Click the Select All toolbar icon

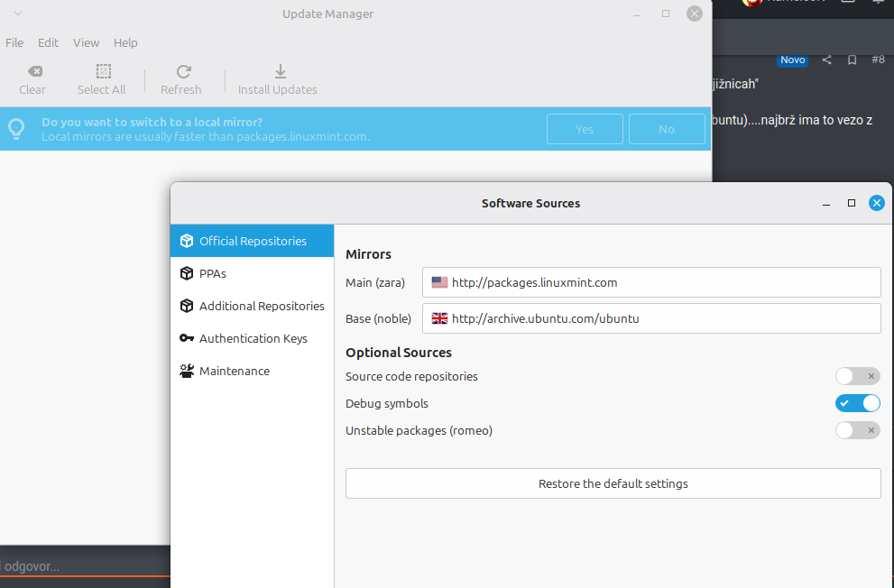[x=104, y=72]
